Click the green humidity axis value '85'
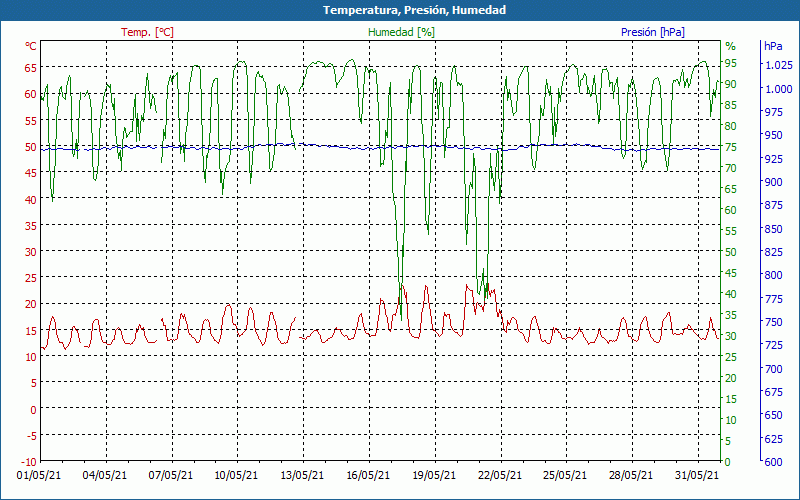The height and width of the screenshot is (500, 800). coord(731,105)
